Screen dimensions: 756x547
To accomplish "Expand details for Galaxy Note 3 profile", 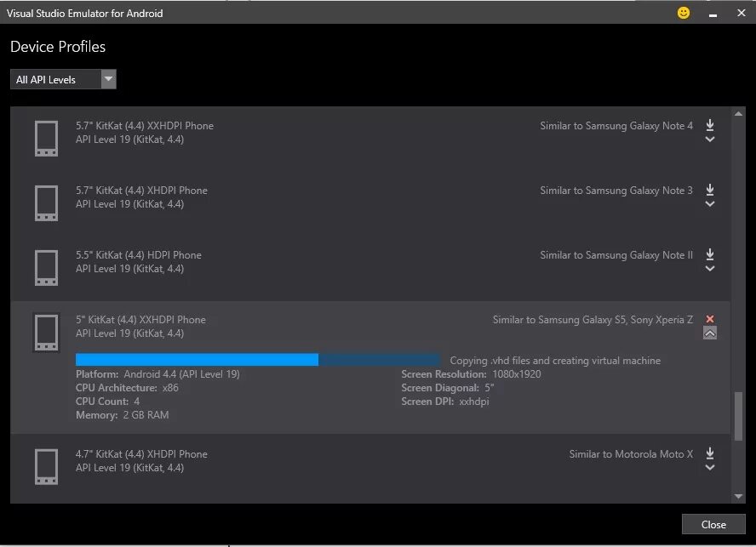I will tap(710, 204).
